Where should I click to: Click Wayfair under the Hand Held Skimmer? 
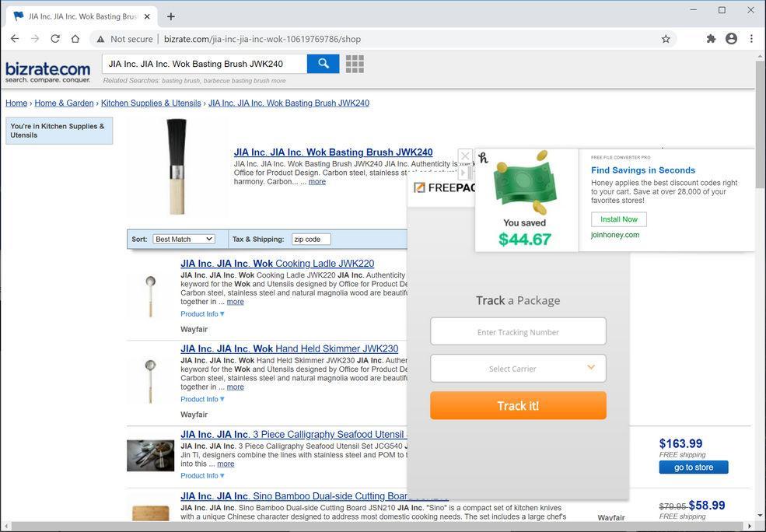(194, 415)
